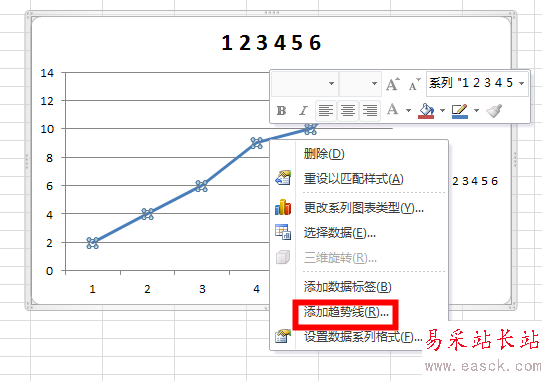542x381 pixels.
Task: Click the Shrink Font icon
Action: pyautogui.click(x=414, y=84)
